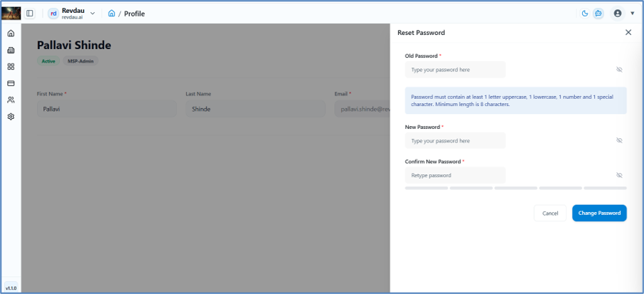Open the user account menu arrow

tap(632, 14)
